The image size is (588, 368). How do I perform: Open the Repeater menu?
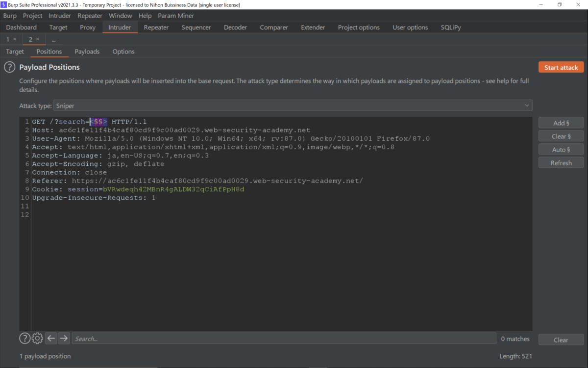[x=90, y=16]
